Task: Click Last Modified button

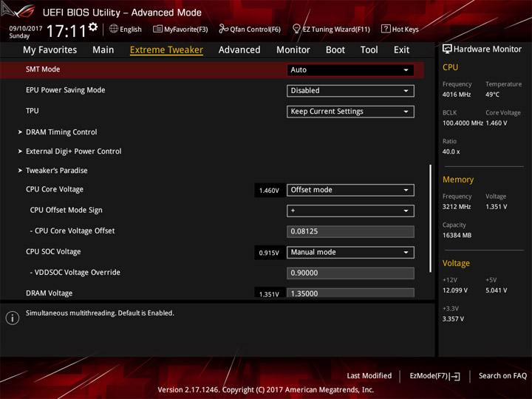Action: 369,376
